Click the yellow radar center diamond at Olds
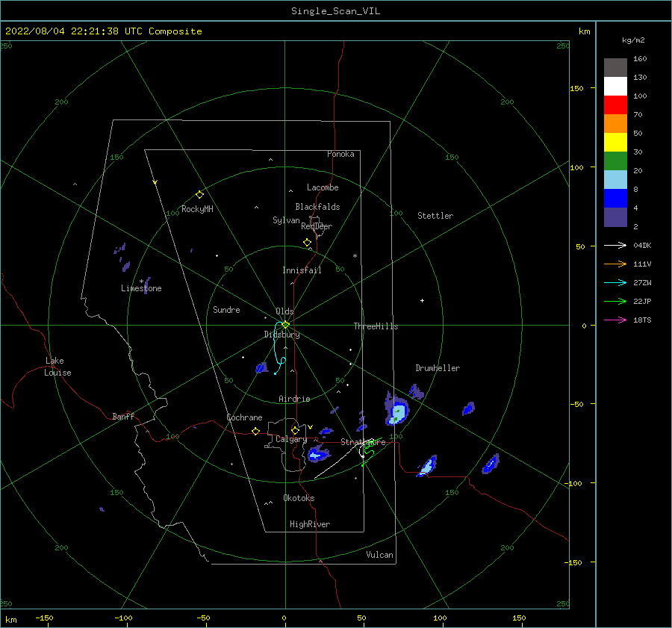 point(285,325)
